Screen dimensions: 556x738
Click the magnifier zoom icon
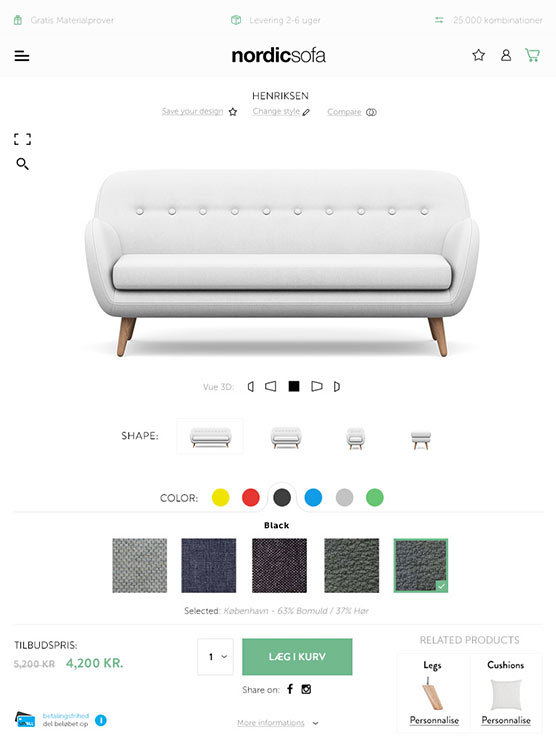click(22, 164)
